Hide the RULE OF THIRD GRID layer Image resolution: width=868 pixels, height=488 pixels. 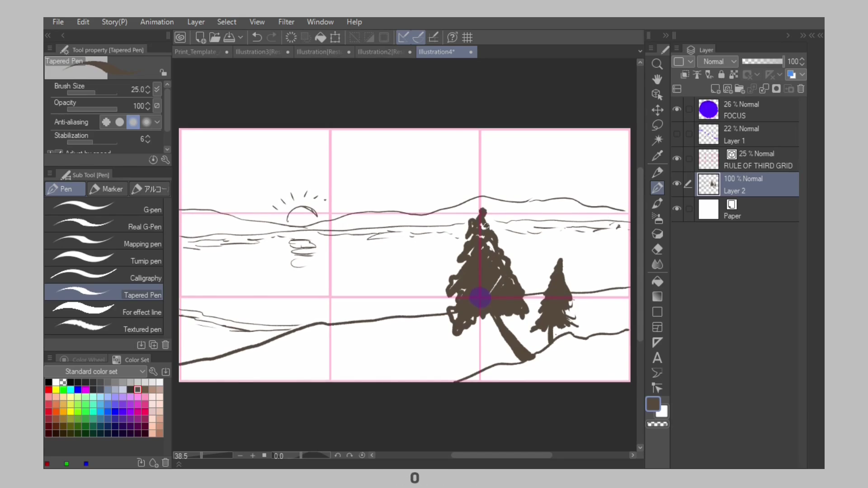click(677, 159)
